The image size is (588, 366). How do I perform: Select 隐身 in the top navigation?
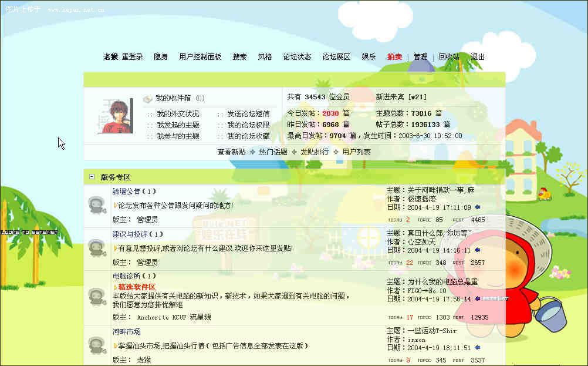(161, 56)
